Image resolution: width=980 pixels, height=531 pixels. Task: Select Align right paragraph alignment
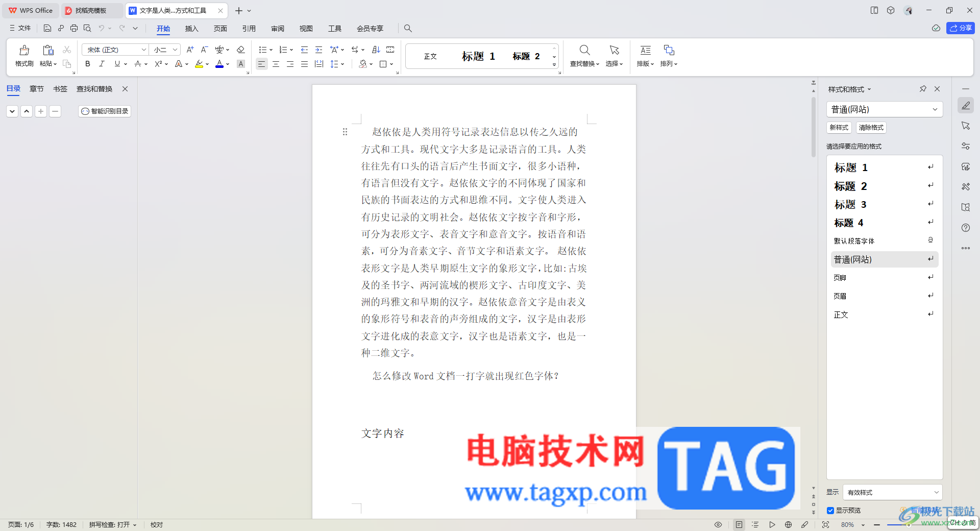click(x=290, y=64)
